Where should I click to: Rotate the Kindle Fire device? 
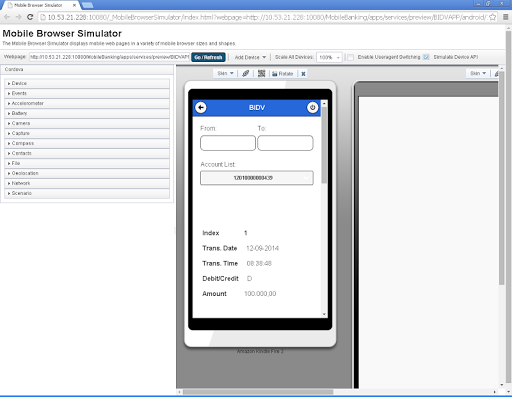pos(282,74)
